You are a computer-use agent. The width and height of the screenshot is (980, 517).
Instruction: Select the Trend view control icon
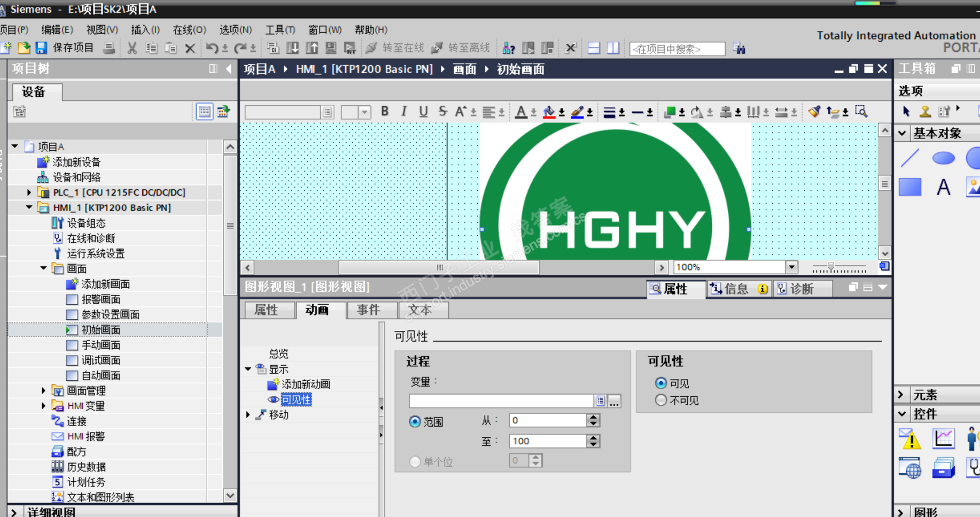pyautogui.click(x=944, y=438)
